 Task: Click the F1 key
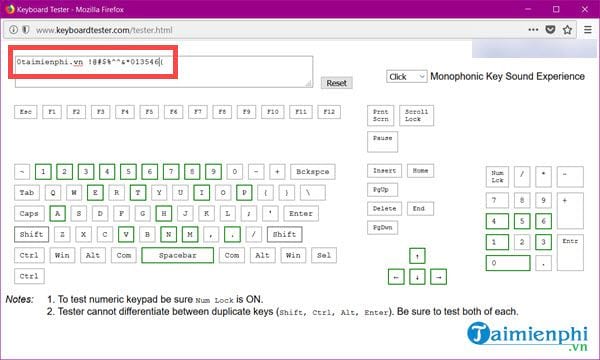(x=52, y=112)
